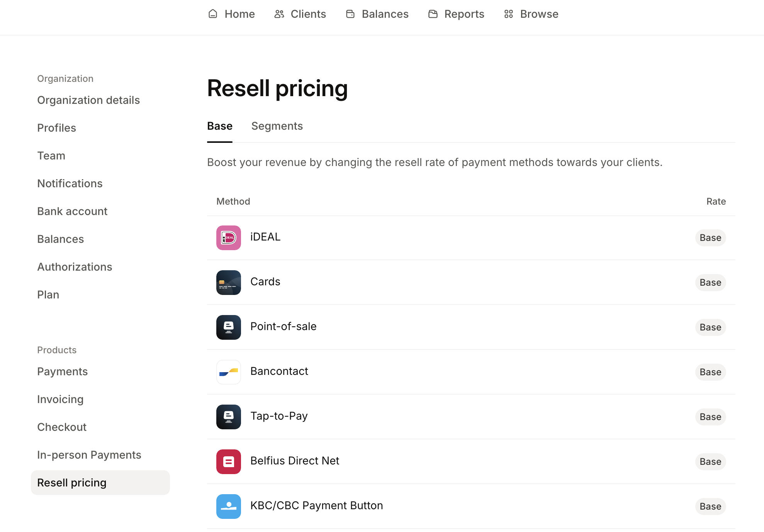Click the Base rate badge for iDEAL
The height and width of the screenshot is (532, 764).
[710, 237]
